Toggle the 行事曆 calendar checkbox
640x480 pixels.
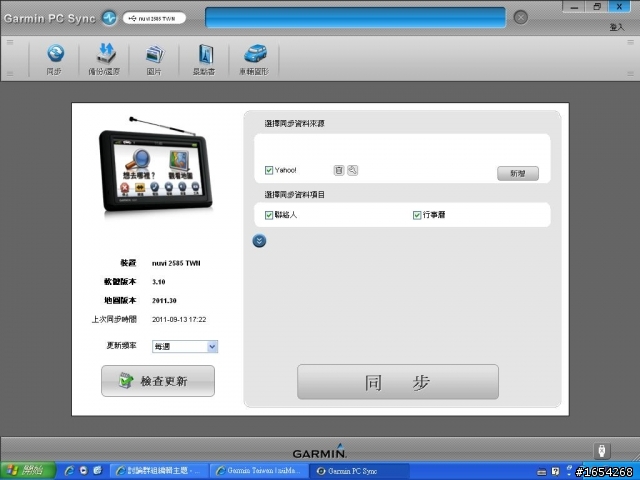tap(417, 215)
